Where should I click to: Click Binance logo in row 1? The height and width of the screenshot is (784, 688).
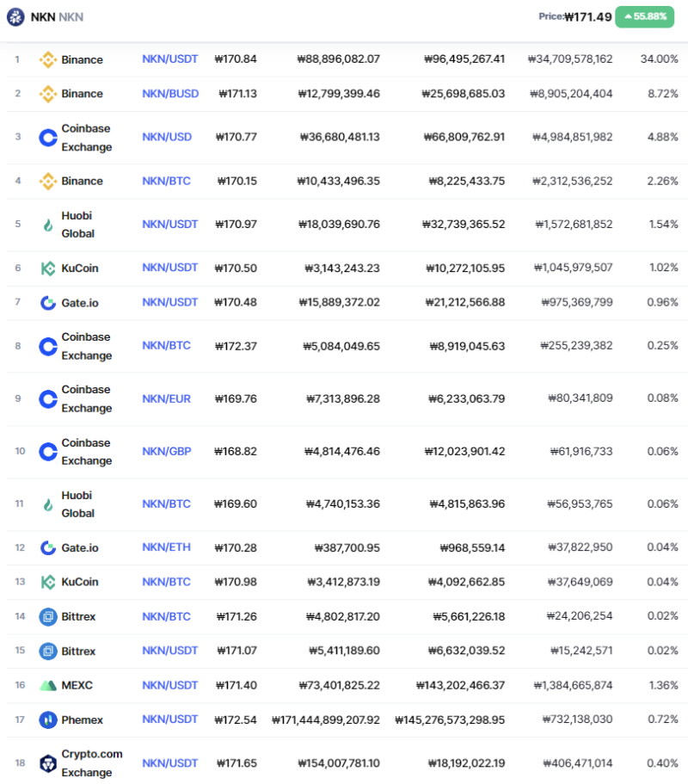tap(48, 59)
